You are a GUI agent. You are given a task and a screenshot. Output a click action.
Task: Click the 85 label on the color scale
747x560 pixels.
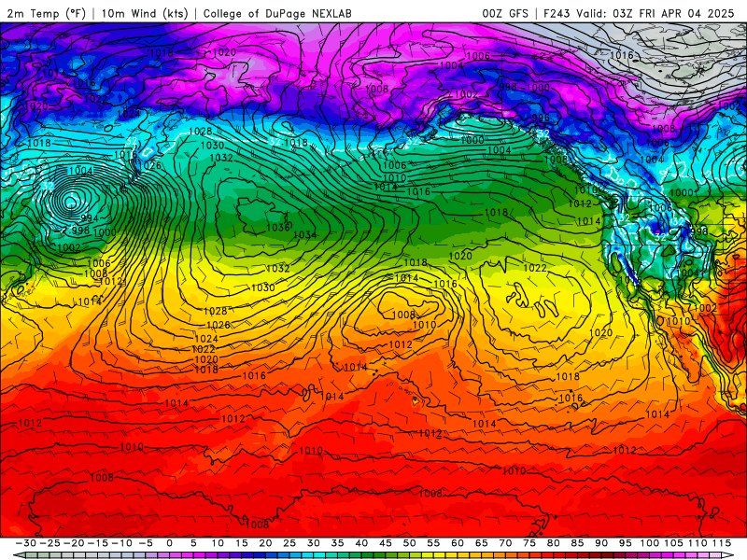click(577, 543)
